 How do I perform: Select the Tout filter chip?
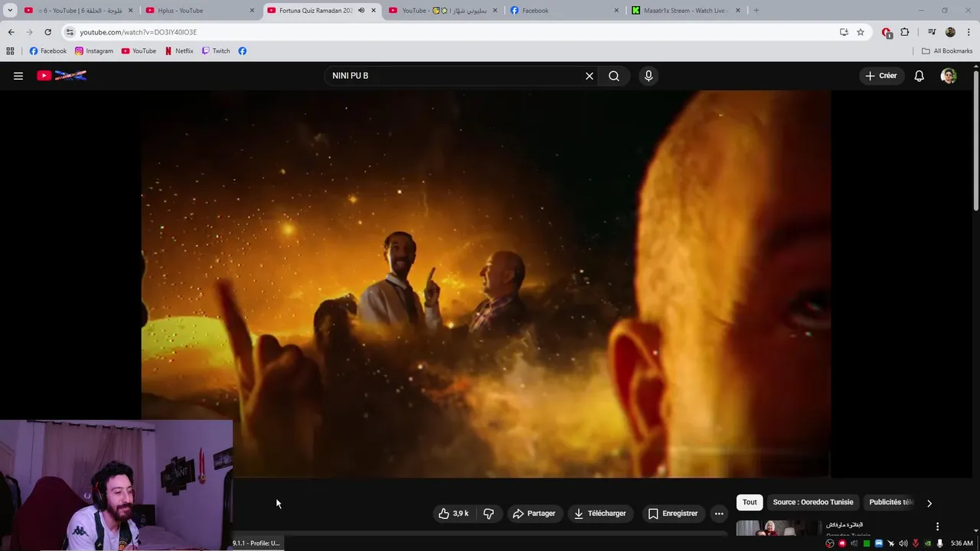pyautogui.click(x=750, y=502)
